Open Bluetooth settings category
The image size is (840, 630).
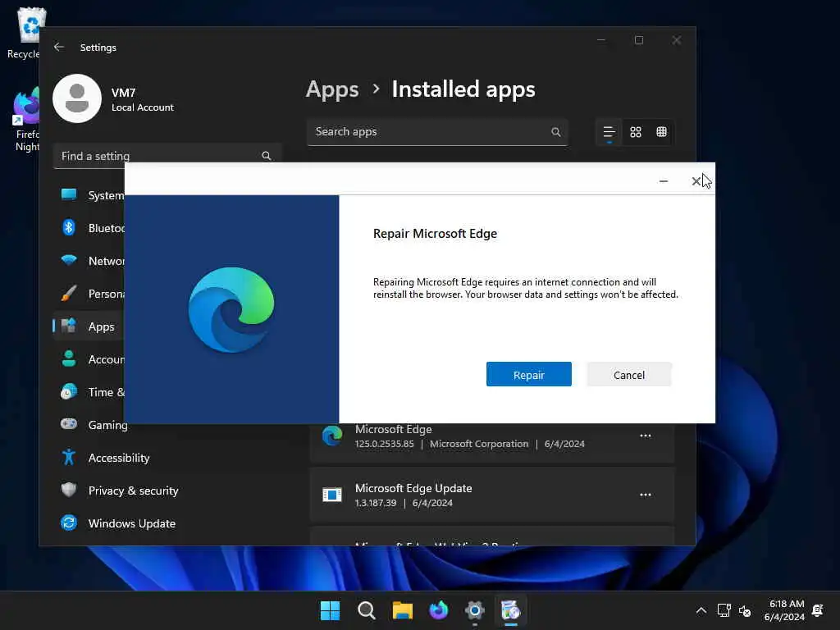[x=89, y=228]
